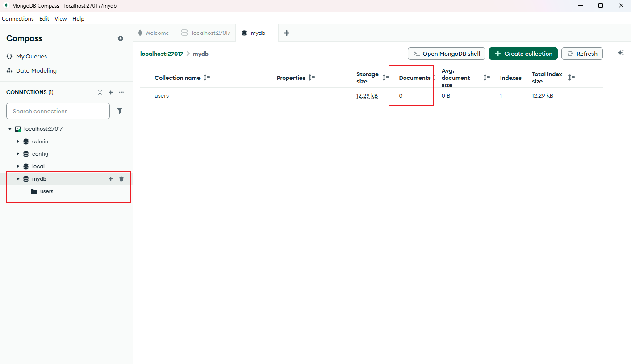The width and height of the screenshot is (631, 364).
Task: Click the collapse all connections icon
Action: [x=100, y=92]
